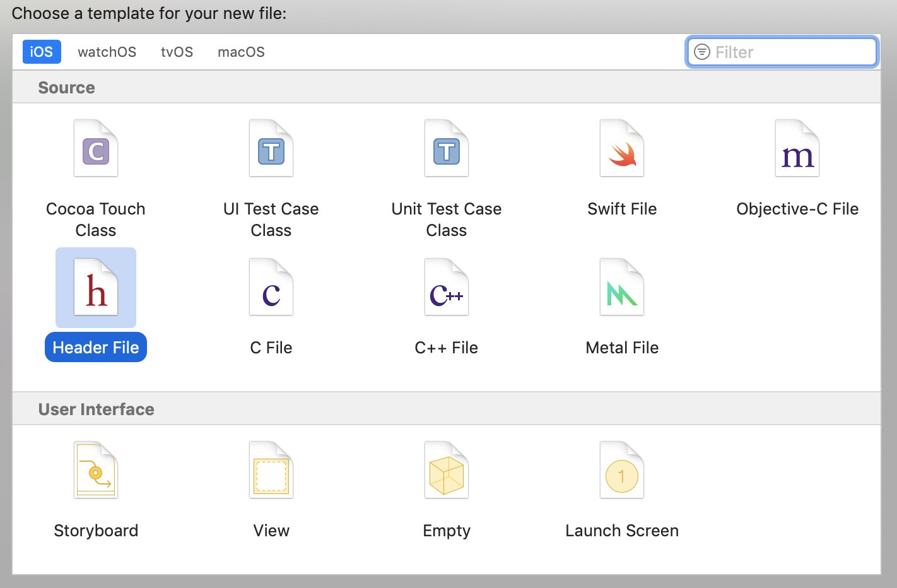Viewport: 897px width, 588px height.
Task: Pick the C File template icon
Action: click(x=271, y=287)
